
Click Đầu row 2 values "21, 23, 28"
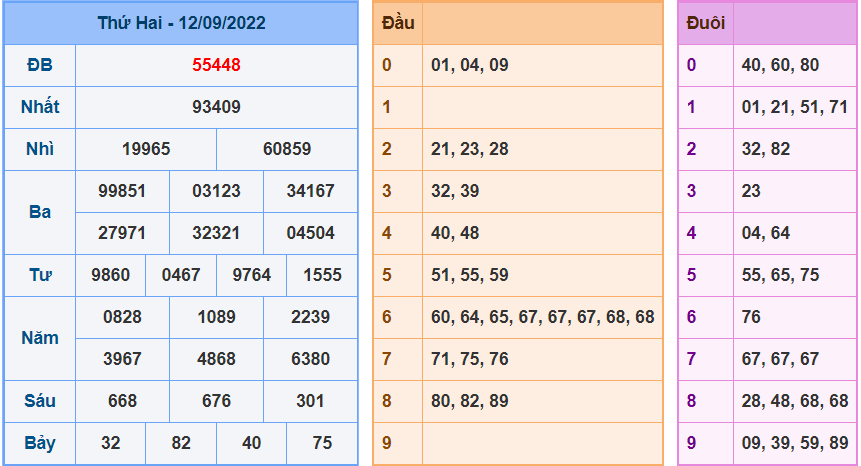[469, 149]
